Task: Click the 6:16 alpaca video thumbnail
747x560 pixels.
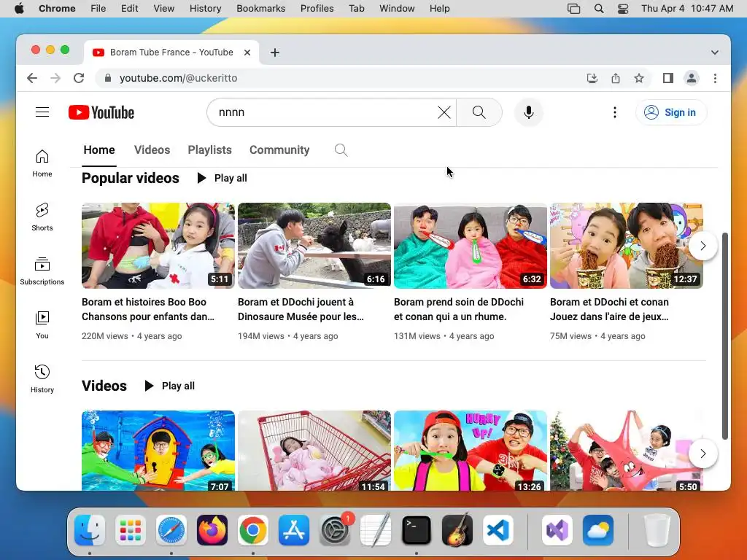Action: pyautogui.click(x=314, y=246)
